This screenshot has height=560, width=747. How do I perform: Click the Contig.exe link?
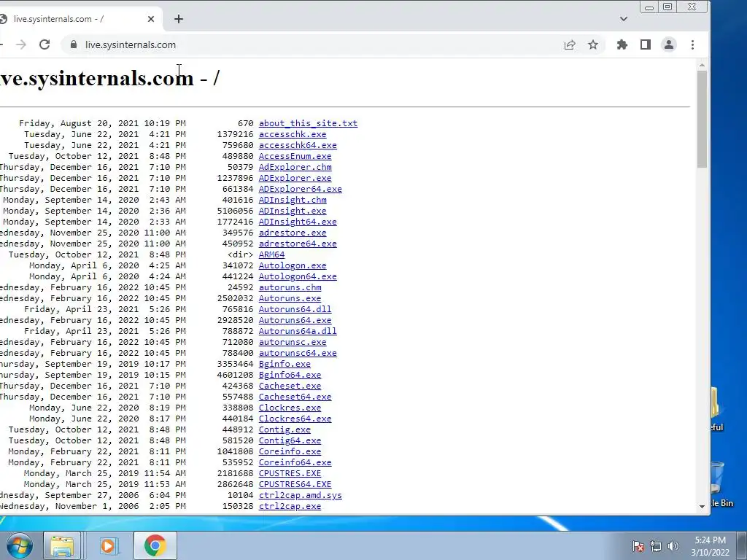(285, 430)
